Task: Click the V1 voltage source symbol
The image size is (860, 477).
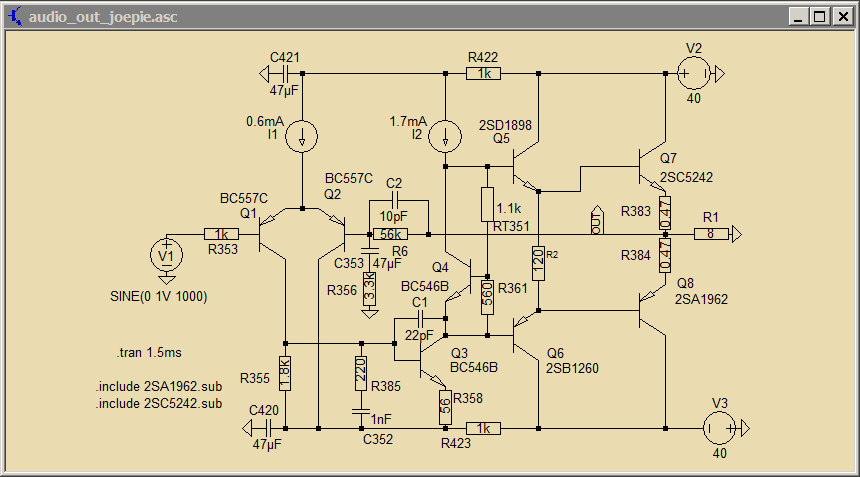Action: tap(166, 256)
